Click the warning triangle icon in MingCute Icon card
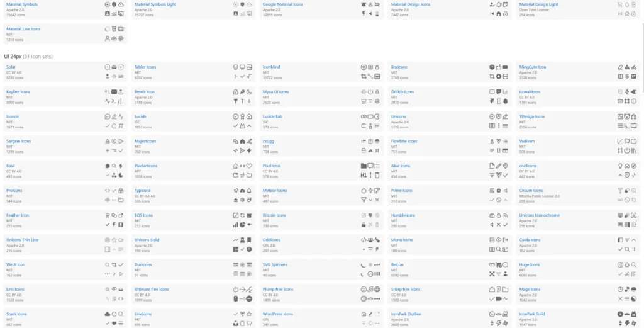The height and width of the screenshot is (328, 644). pyautogui.click(x=627, y=67)
